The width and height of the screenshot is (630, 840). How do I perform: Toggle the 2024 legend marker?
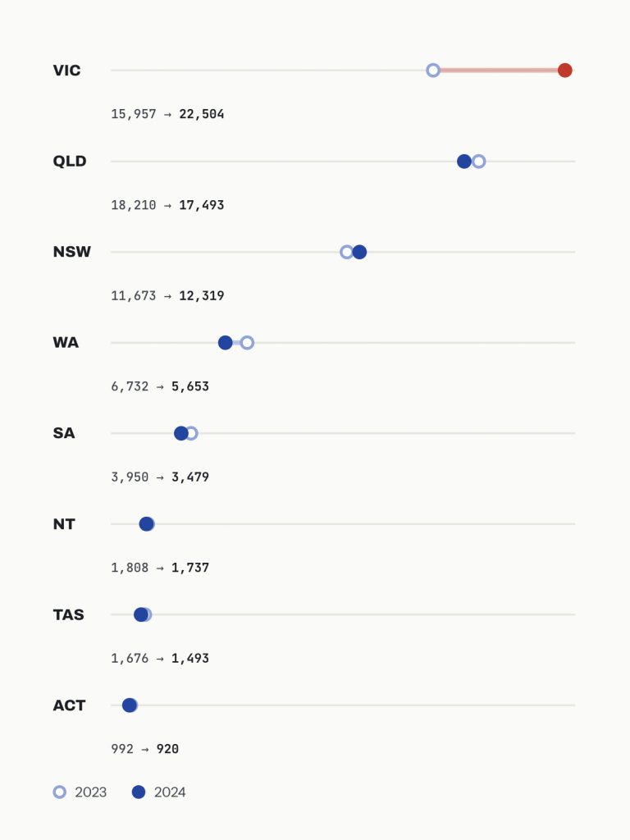[138, 792]
